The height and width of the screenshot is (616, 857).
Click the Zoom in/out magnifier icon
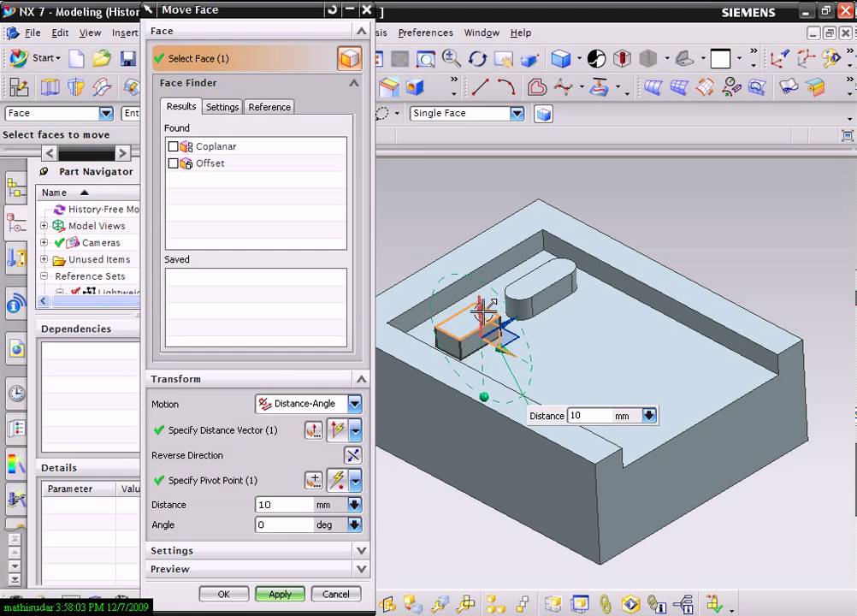coord(452,58)
